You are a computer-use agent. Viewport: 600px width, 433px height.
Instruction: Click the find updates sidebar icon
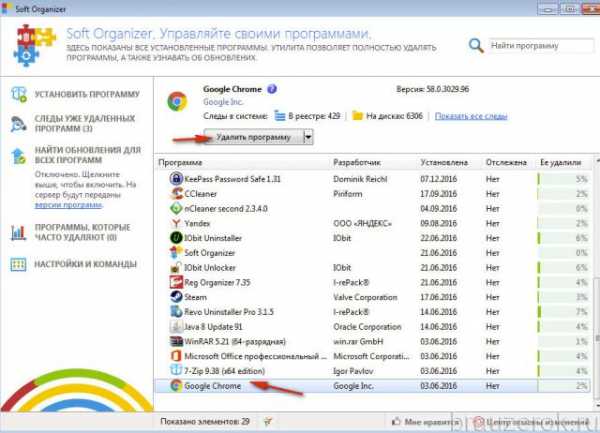[x=18, y=156]
